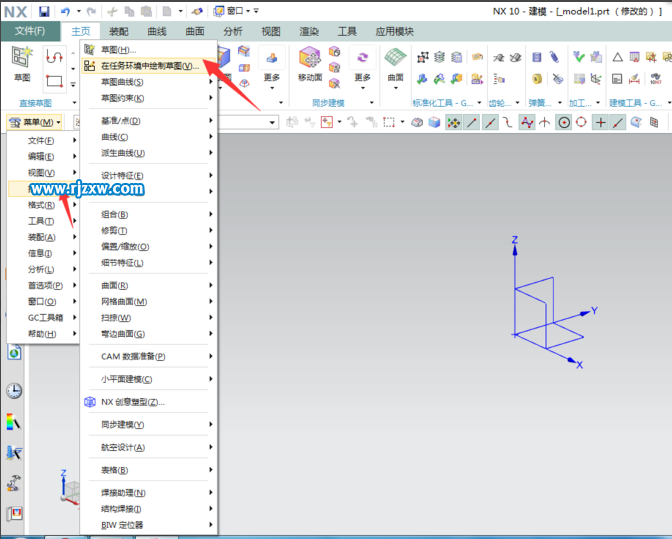Click the shaded cube render style icon
The image size is (672, 539).
coord(434,123)
